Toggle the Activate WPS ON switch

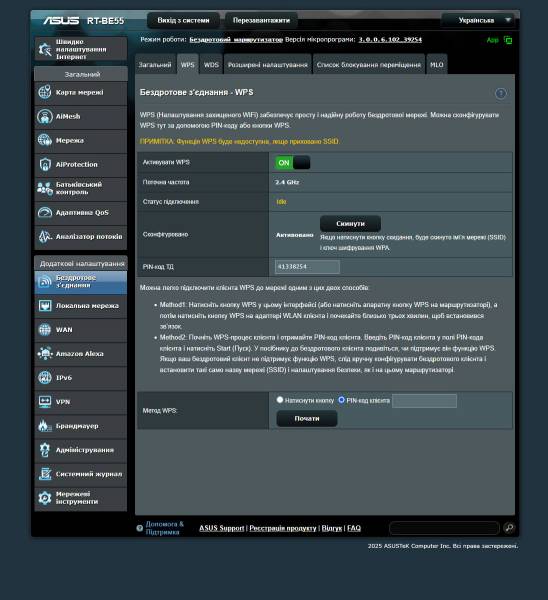pos(293,163)
